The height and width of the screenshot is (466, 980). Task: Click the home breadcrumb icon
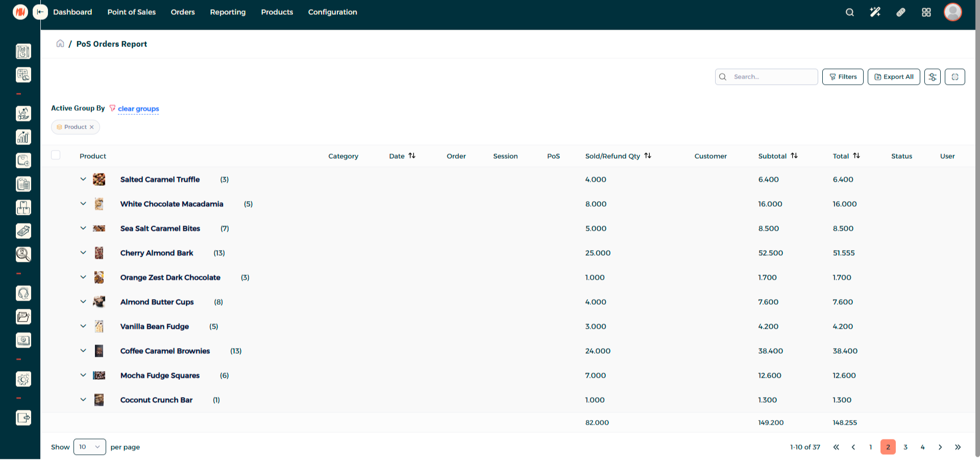tap(60, 43)
